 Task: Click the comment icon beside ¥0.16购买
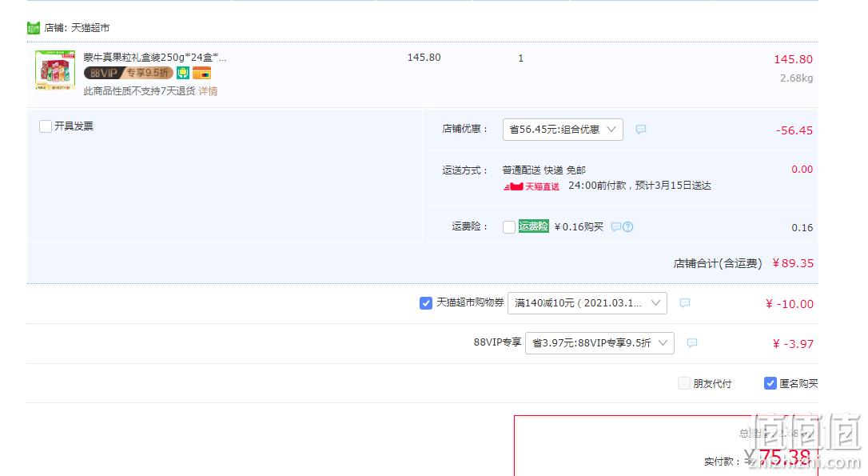[x=615, y=226]
